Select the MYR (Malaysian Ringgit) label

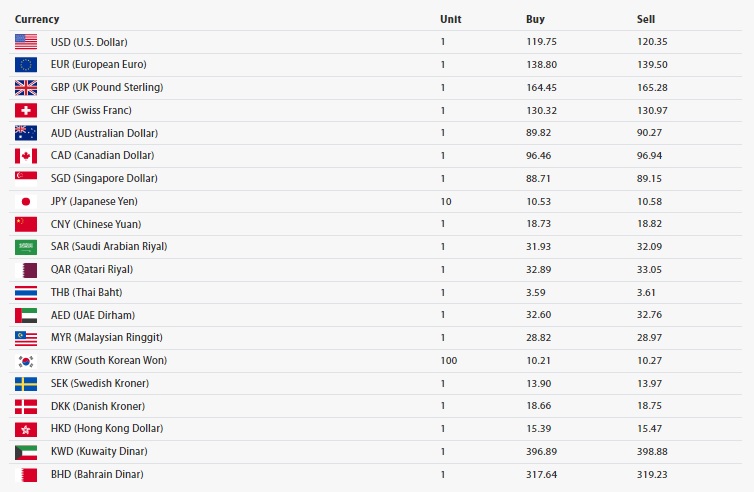click(x=106, y=337)
